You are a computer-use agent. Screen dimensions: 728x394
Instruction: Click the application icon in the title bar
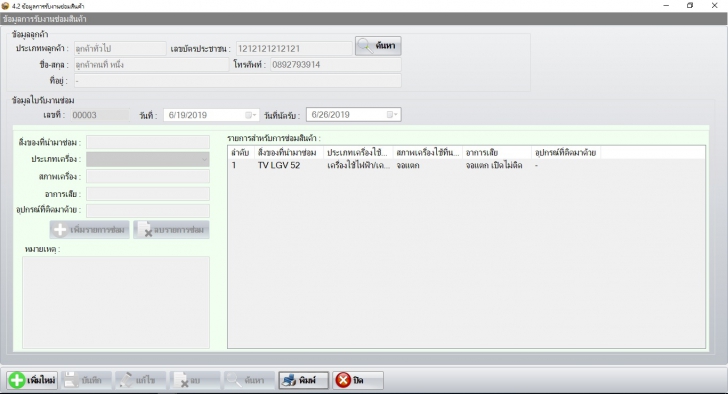(6, 6)
